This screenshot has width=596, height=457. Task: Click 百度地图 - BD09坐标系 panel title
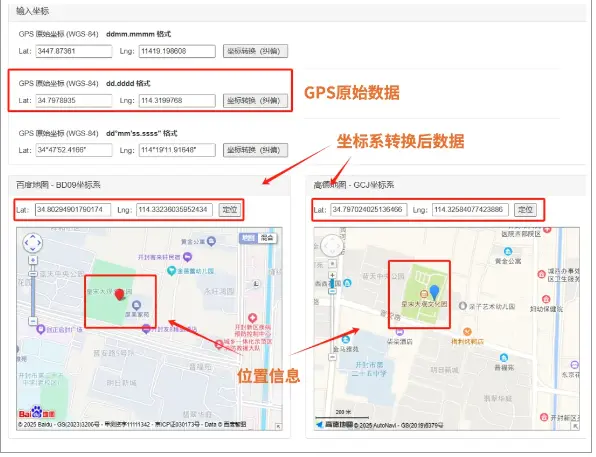58,185
